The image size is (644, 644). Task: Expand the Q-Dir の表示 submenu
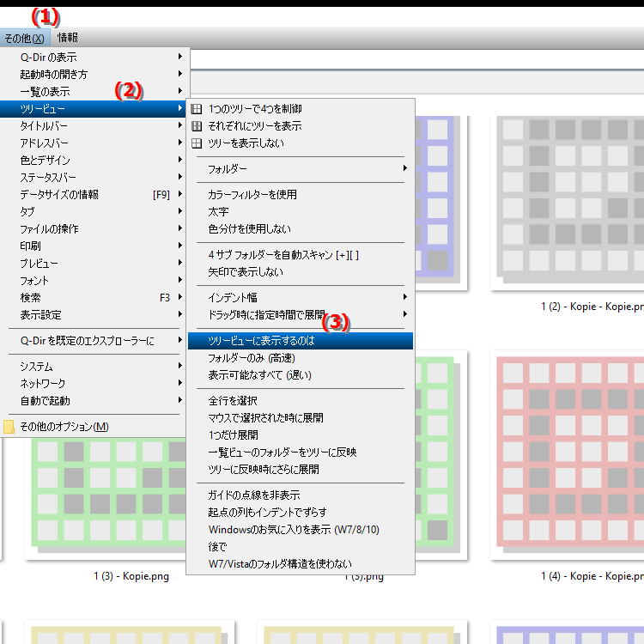pos(93,57)
